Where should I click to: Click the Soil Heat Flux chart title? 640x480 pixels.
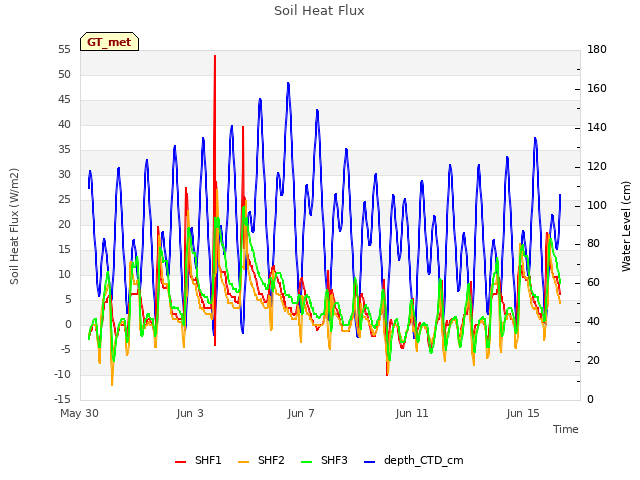(x=319, y=11)
